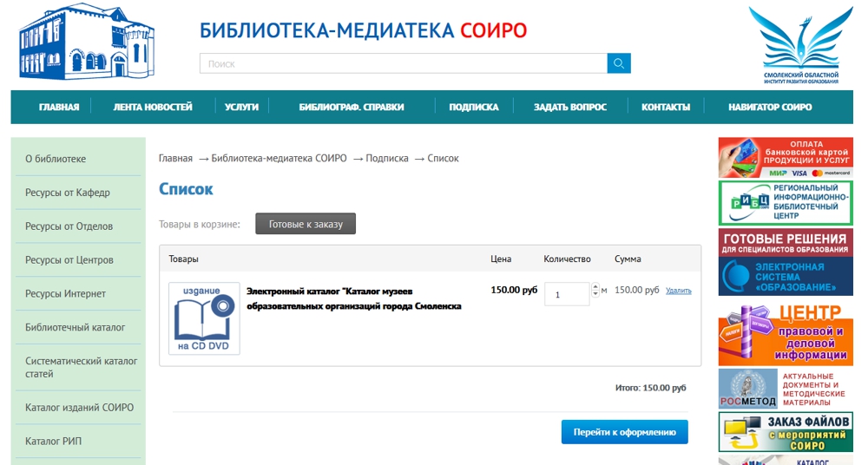Open Ресурсы Интернет in the sidebar

coord(65,294)
